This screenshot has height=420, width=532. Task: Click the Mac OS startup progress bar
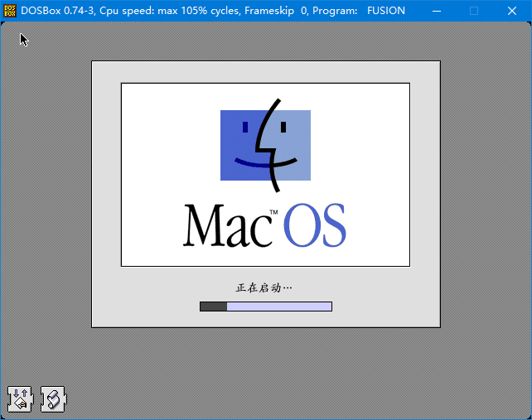(266, 307)
